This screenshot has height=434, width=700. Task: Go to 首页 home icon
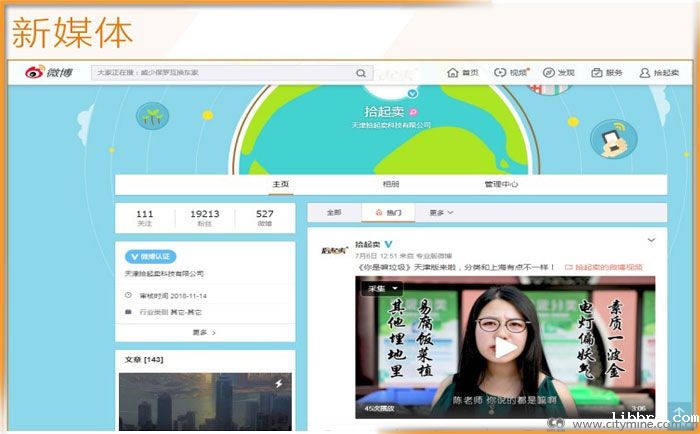[x=453, y=73]
